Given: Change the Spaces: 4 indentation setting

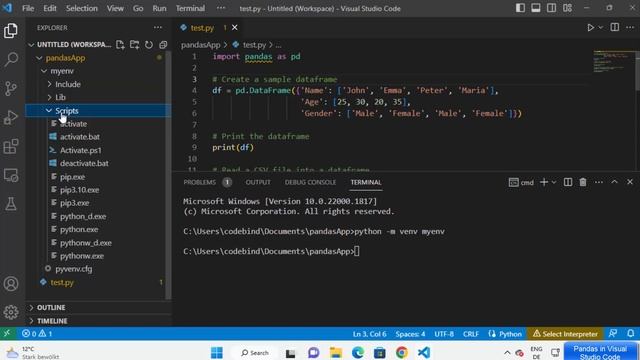Looking at the screenshot, I should point(410,334).
